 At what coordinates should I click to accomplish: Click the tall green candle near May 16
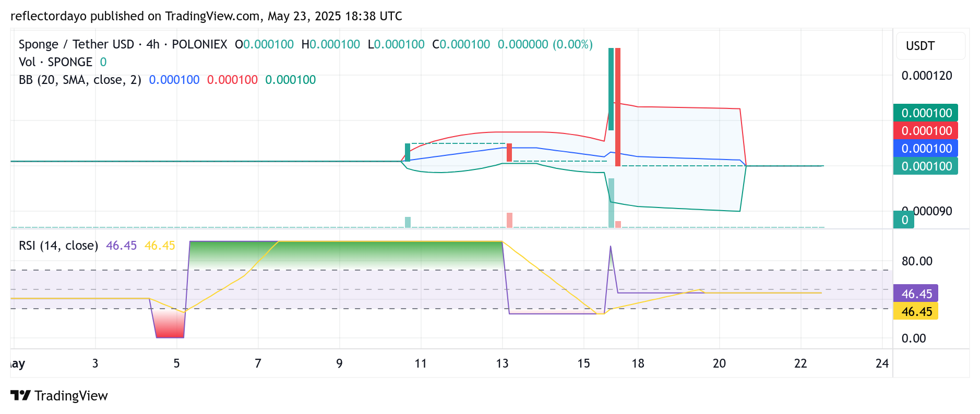click(611, 89)
